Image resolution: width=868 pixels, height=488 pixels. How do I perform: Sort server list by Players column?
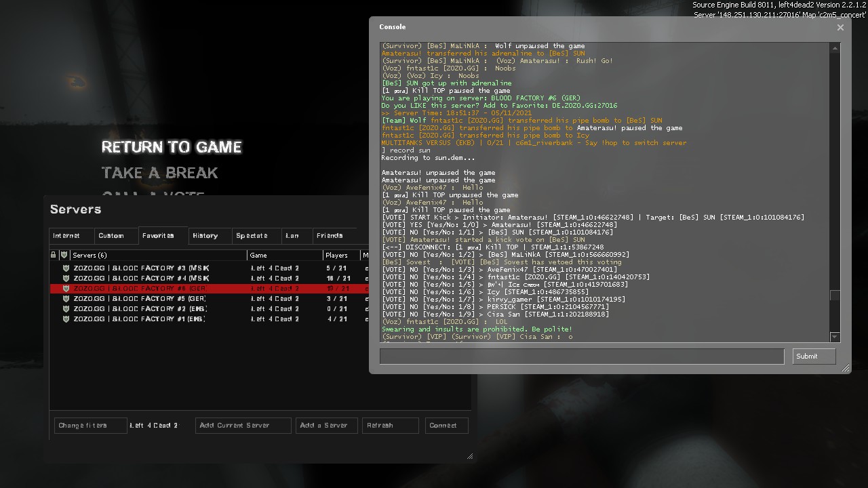pyautogui.click(x=342, y=256)
